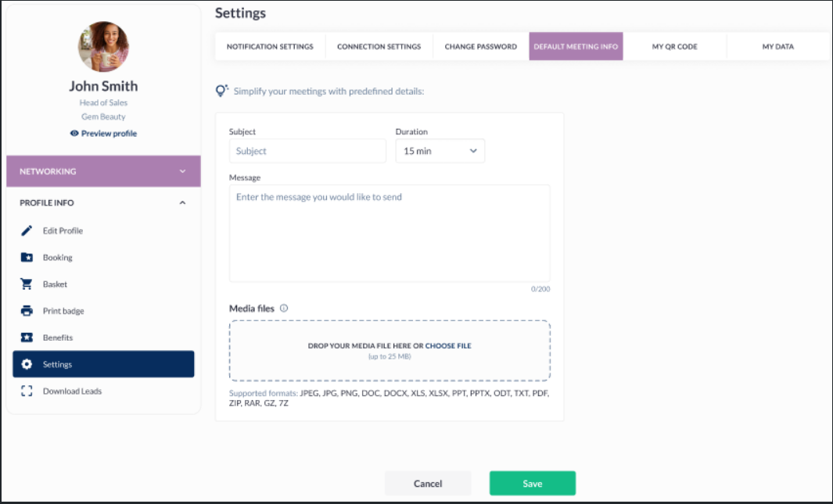Focus the Subject input field
This screenshot has height=504, width=833.
[307, 151]
